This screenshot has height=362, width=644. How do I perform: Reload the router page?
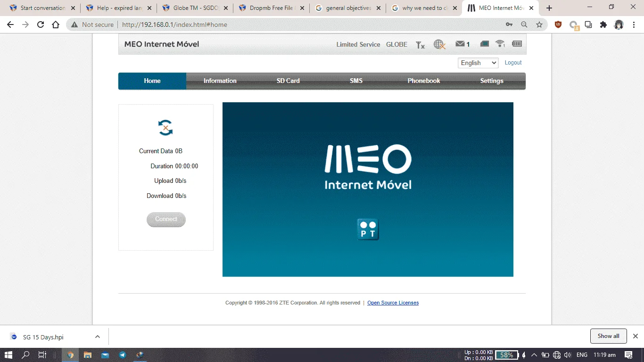click(41, 25)
